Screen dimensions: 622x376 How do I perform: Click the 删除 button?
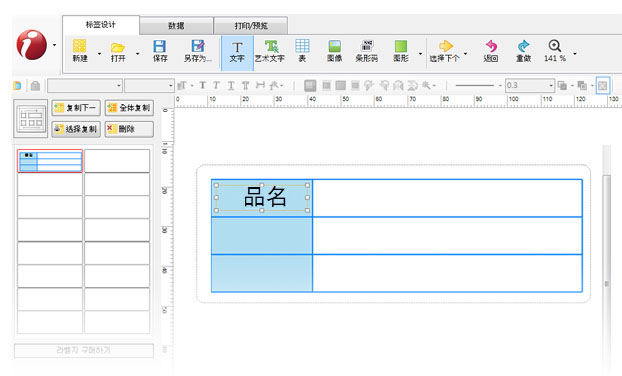129,129
